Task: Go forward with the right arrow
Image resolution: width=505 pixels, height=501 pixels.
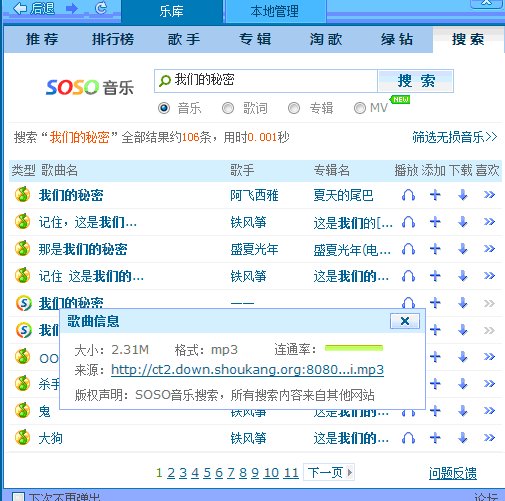Action: tap(72, 8)
